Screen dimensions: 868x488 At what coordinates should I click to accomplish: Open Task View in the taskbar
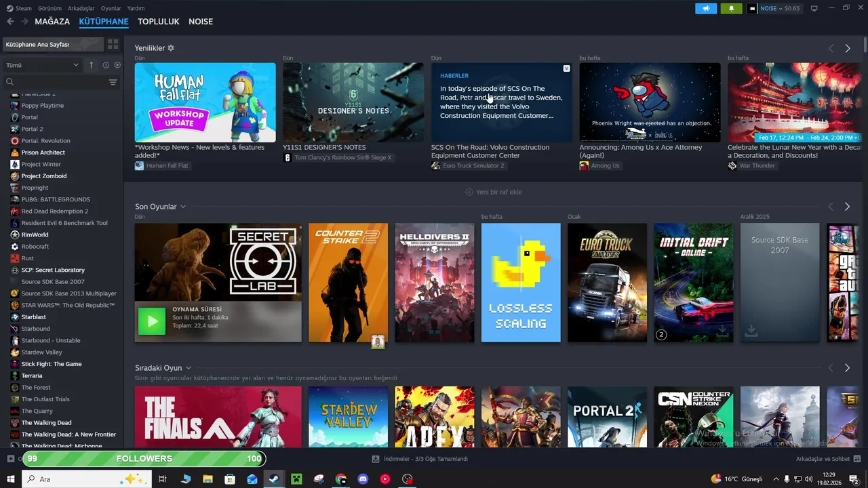coord(163,479)
